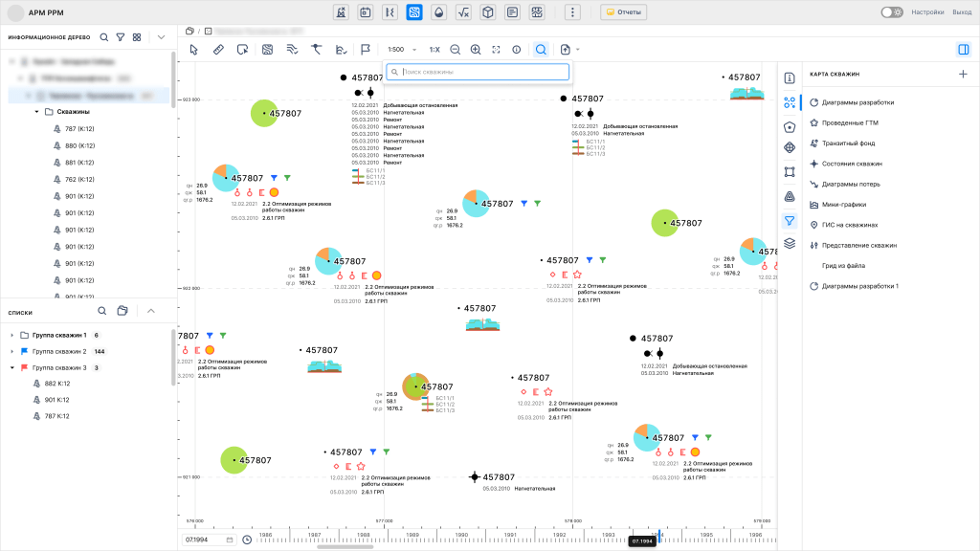The height and width of the screenshot is (551, 980).
Task: Click the Настройки link
Action: click(927, 12)
